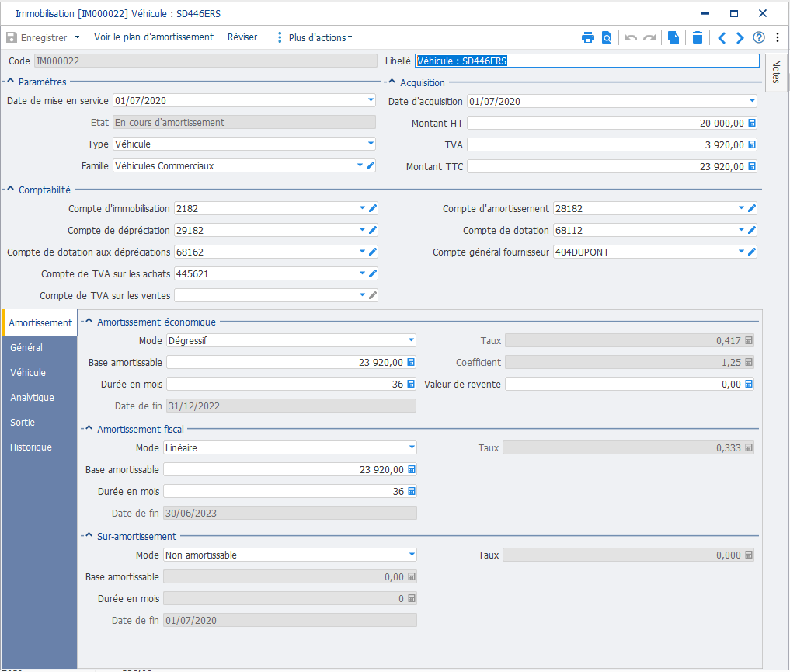
Task: Click the print icon in toolbar
Action: [587, 38]
